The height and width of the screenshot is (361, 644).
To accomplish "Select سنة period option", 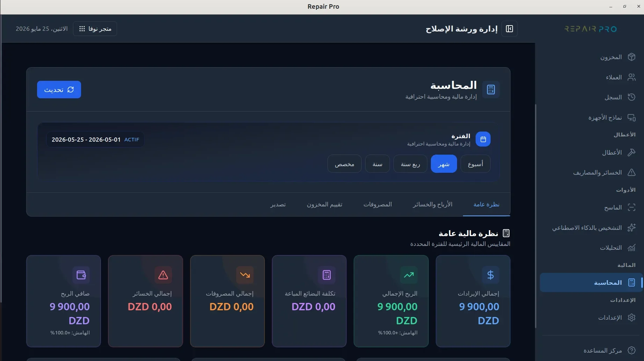I will tap(377, 164).
